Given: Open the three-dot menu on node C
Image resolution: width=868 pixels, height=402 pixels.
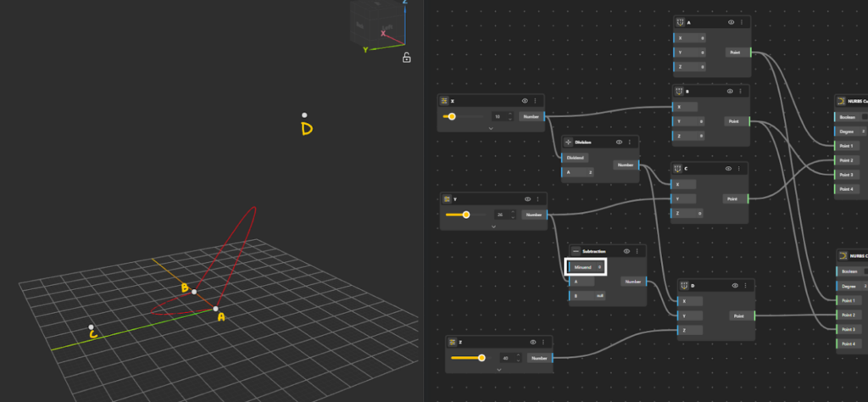Looking at the screenshot, I should point(743,169).
